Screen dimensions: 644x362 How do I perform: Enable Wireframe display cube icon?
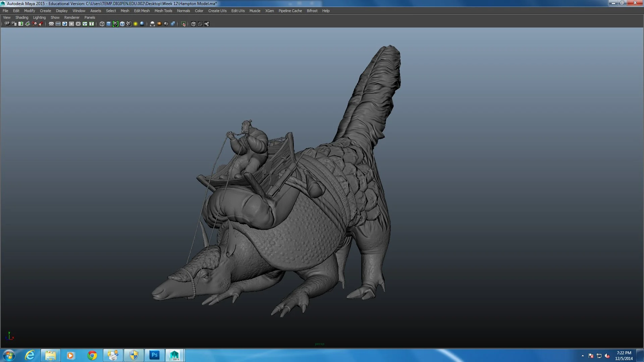102,24
